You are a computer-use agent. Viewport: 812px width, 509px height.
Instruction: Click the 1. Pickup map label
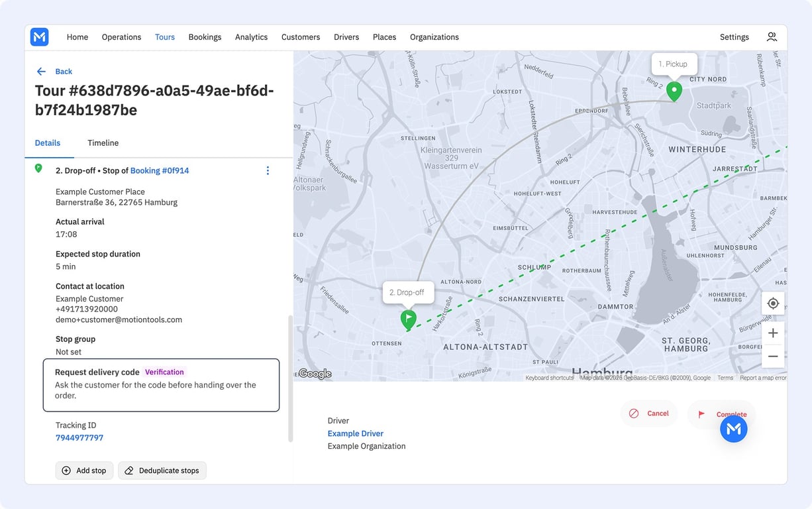click(673, 64)
